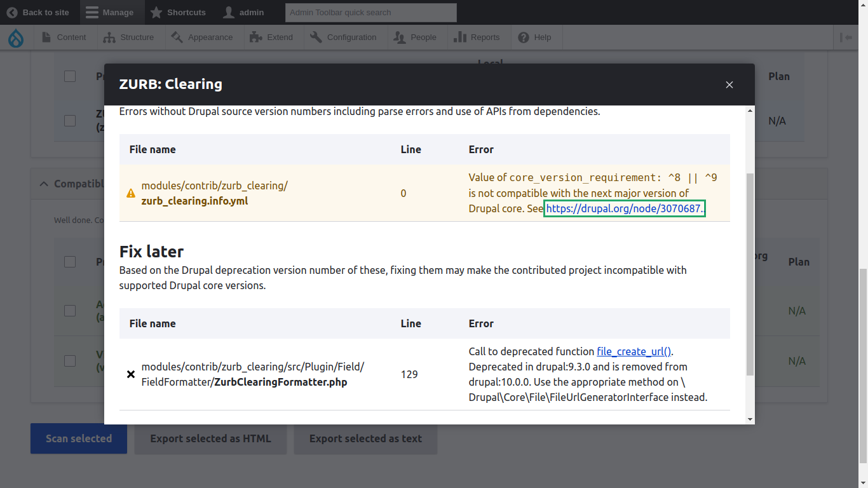Click inside the Admin Toolbar quick search field

coord(370,12)
